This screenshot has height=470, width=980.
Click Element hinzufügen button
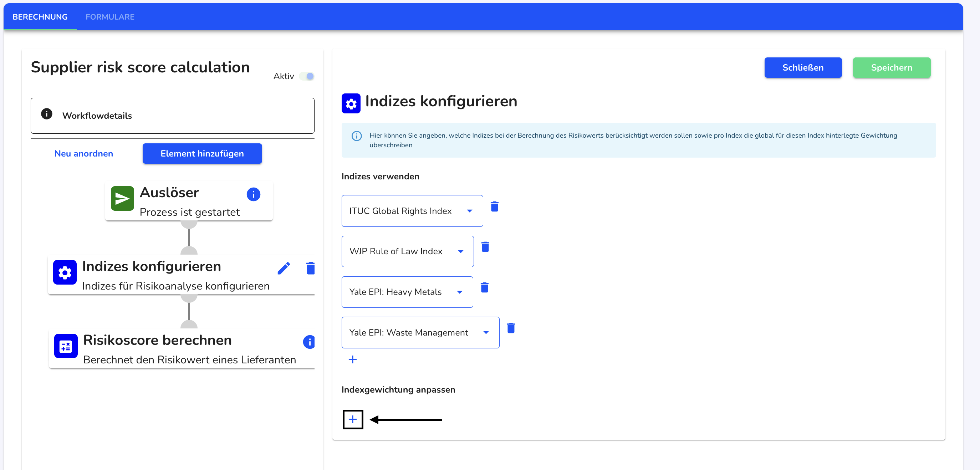point(202,154)
